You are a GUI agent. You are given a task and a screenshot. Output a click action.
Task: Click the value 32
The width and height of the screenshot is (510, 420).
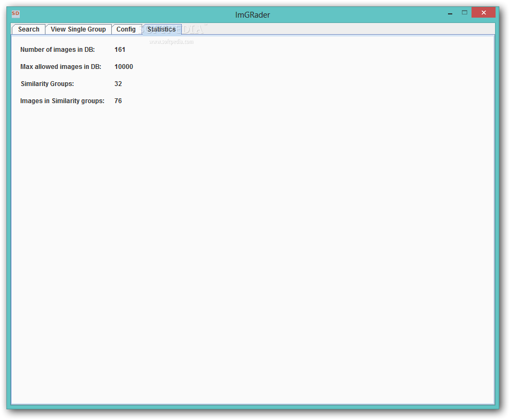point(118,84)
